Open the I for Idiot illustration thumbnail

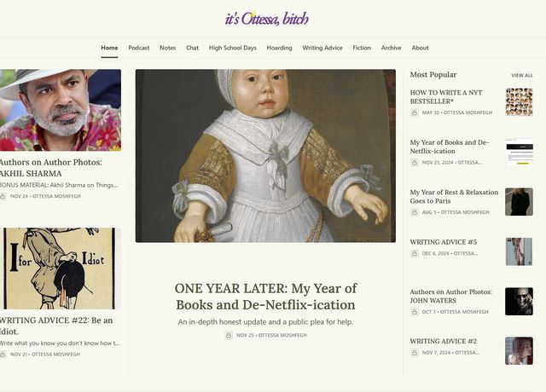61,268
